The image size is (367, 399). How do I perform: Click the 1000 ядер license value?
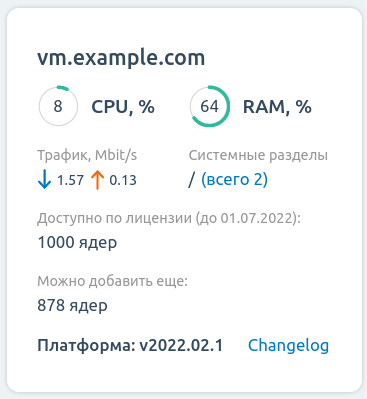tap(77, 243)
